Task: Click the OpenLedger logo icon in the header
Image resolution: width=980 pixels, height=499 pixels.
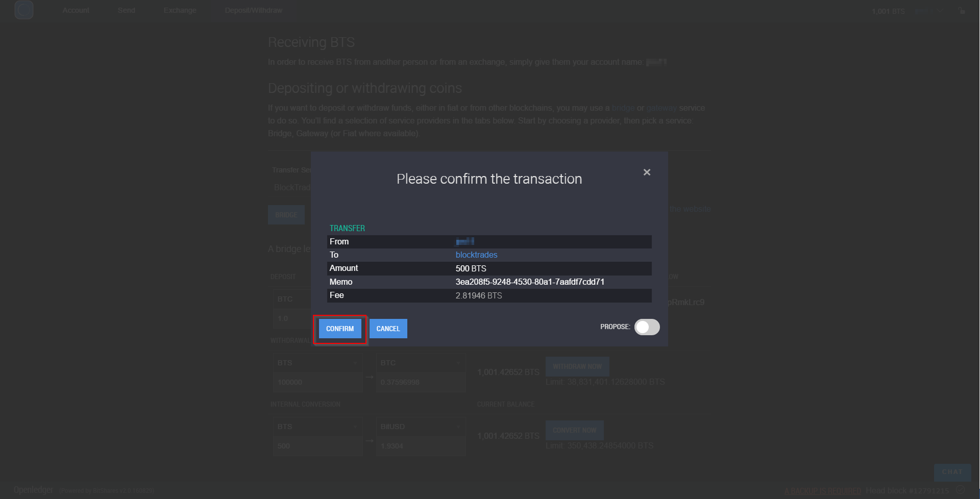Action: coord(24,10)
